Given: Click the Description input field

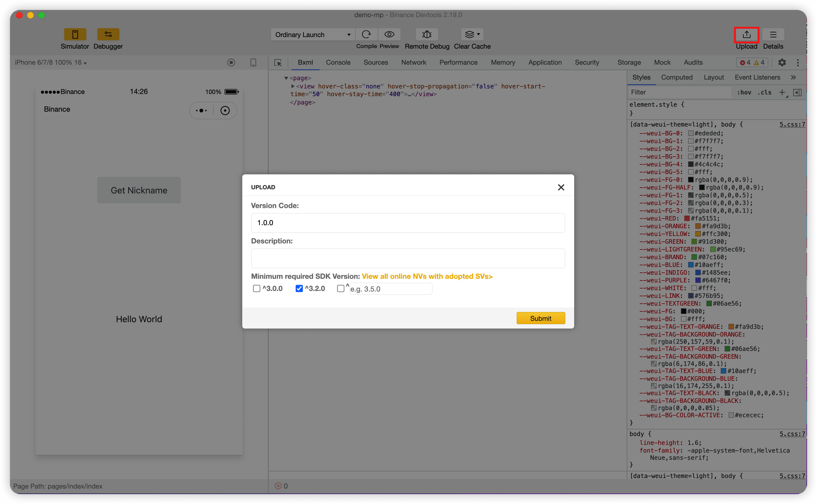Looking at the screenshot, I should pyautogui.click(x=408, y=258).
